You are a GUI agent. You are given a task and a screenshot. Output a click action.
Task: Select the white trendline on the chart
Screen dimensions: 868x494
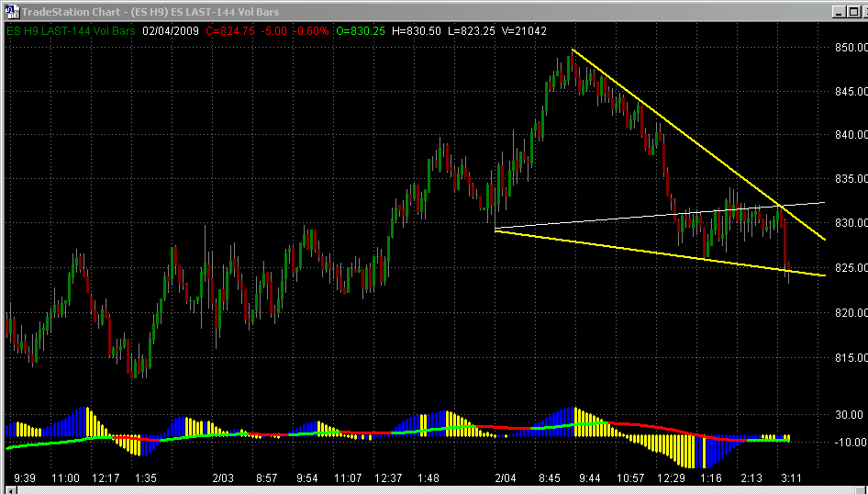[660, 216]
